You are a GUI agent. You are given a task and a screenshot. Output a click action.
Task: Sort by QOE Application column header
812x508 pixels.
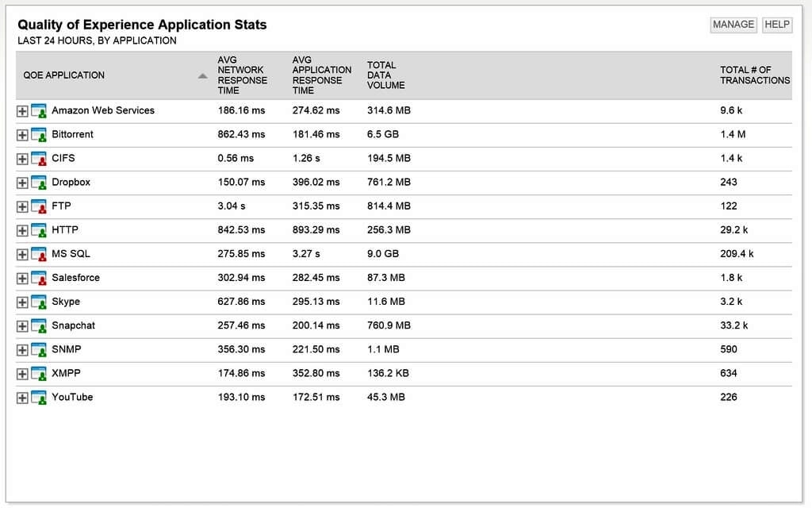pyautogui.click(x=64, y=75)
